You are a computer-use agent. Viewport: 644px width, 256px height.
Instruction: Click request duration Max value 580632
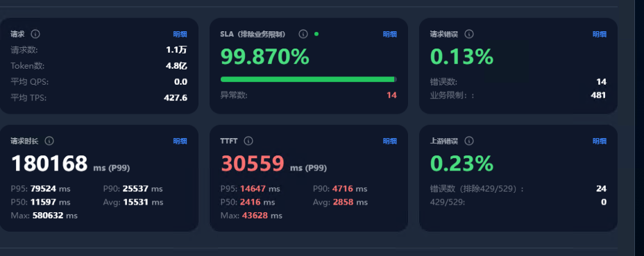click(48, 215)
